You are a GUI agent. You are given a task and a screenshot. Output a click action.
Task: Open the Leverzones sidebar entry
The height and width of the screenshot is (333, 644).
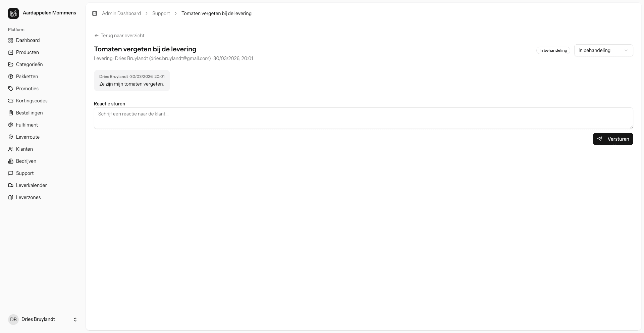[43, 197]
